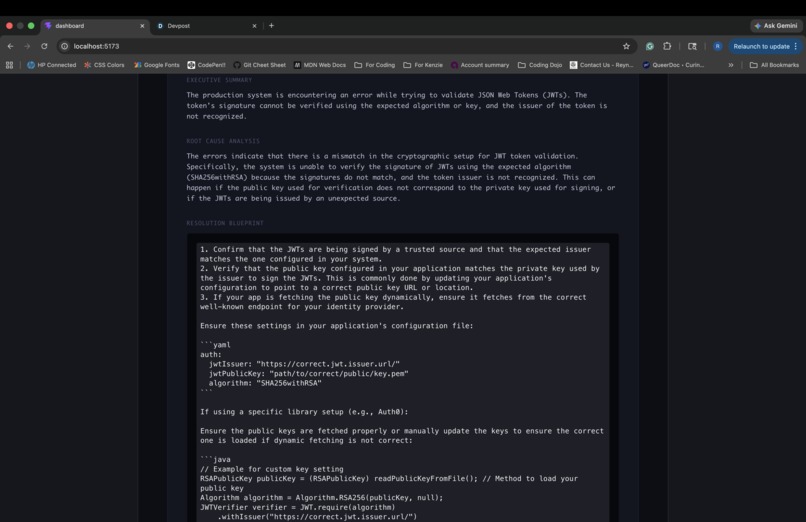Open a new browser tab
The width and height of the screenshot is (806, 522).
pyautogui.click(x=271, y=25)
